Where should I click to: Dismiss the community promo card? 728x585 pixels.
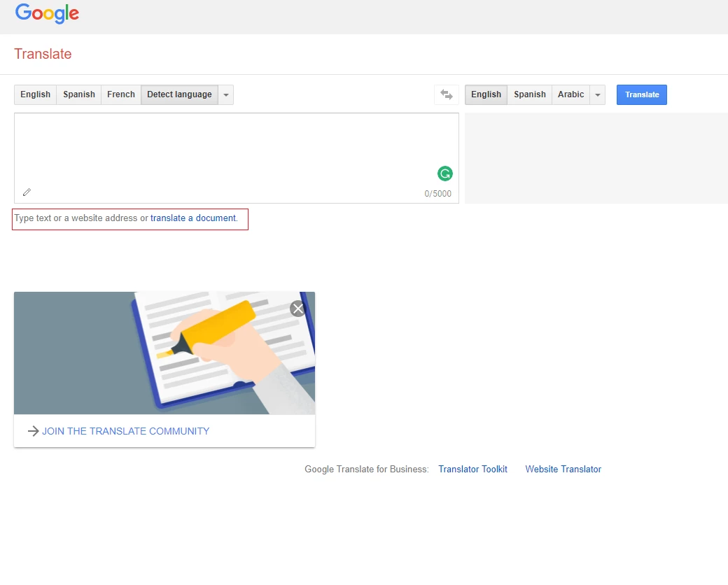click(x=297, y=309)
